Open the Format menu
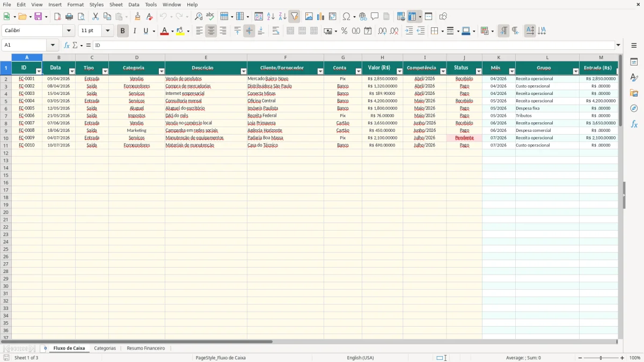This screenshot has width=644, height=362. tap(76, 4)
